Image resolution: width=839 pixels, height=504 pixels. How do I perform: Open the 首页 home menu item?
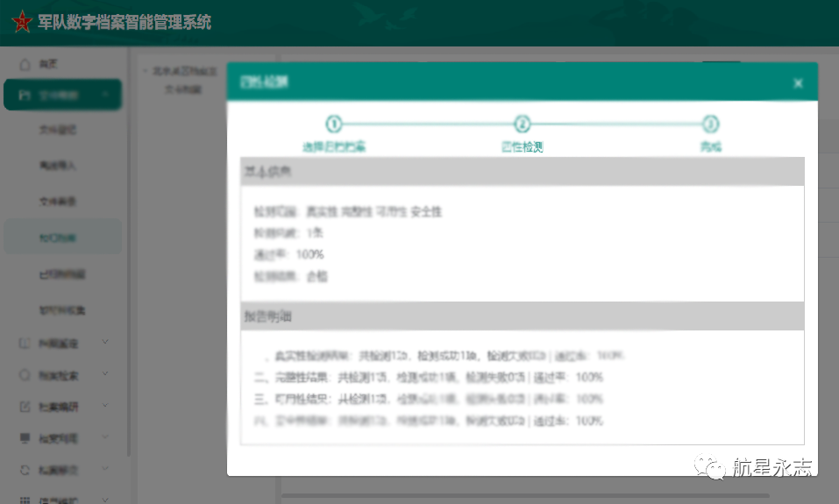63,64
